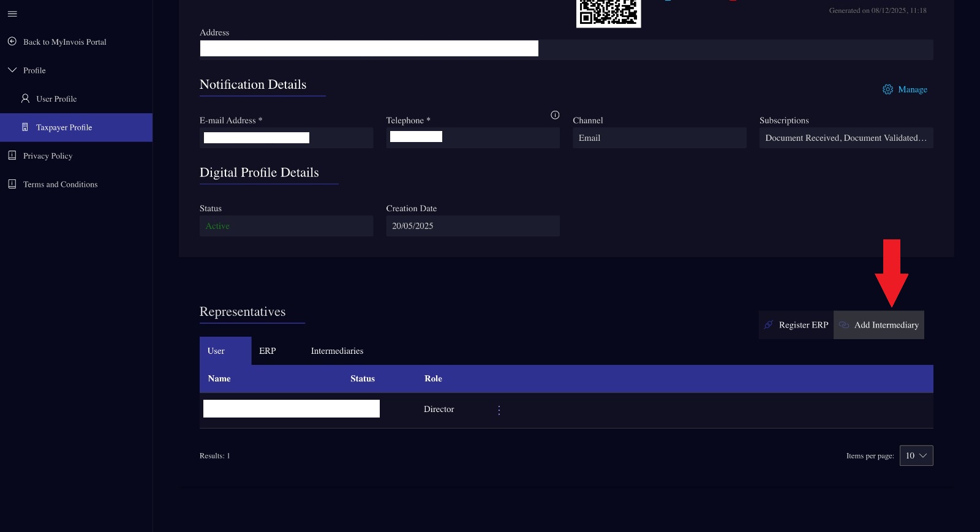980x532 pixels.
Task: Click the Privacy Policy book icon
Action: coord(12,155)
